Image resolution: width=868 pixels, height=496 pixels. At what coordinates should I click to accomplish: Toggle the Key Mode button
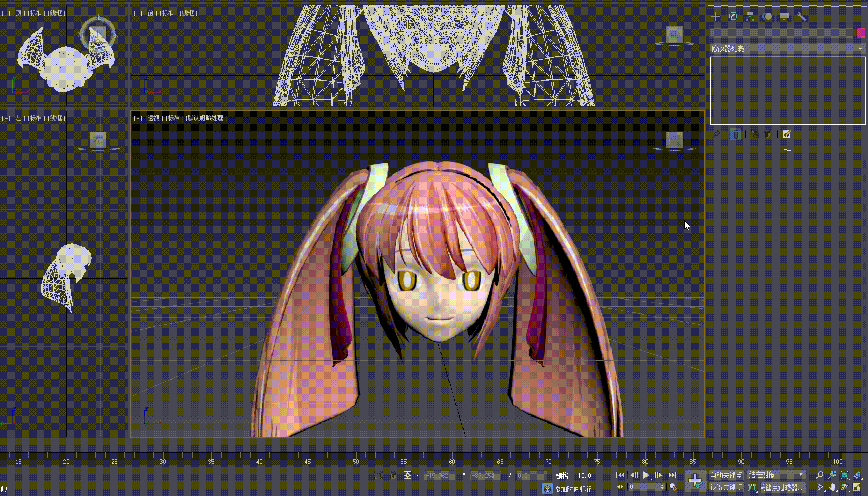[x=620, y=487]
